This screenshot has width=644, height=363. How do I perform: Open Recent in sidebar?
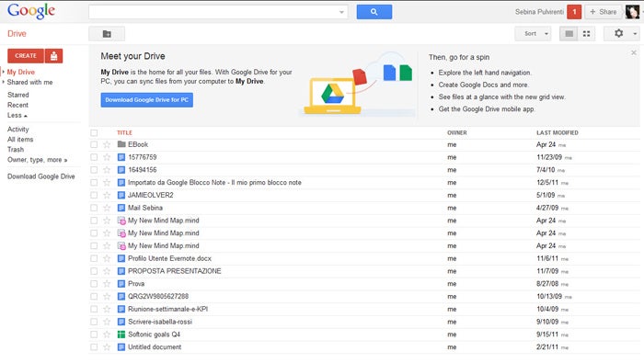point(17,105)
